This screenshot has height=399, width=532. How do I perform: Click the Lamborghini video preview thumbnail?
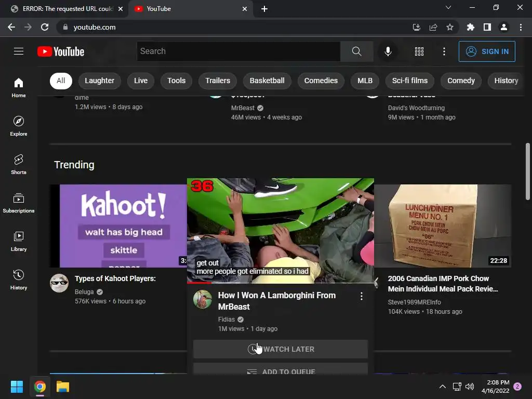tap(280, 231)
